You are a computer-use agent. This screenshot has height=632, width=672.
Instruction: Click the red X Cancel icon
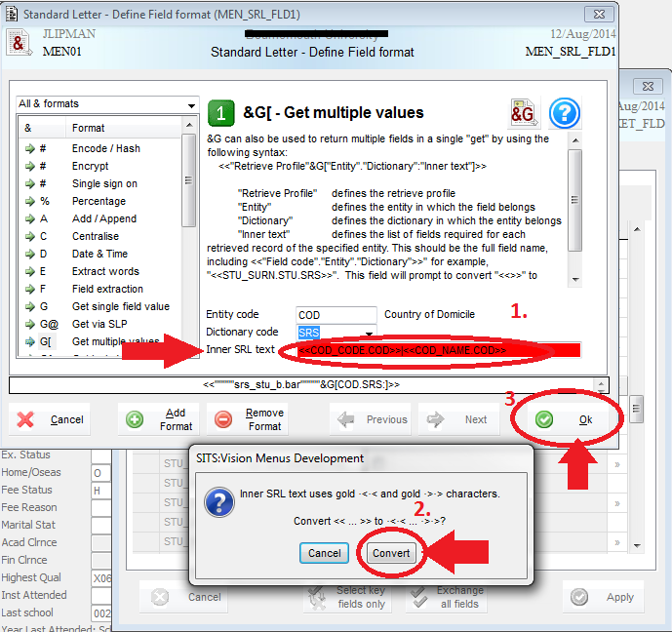(26, 419)
